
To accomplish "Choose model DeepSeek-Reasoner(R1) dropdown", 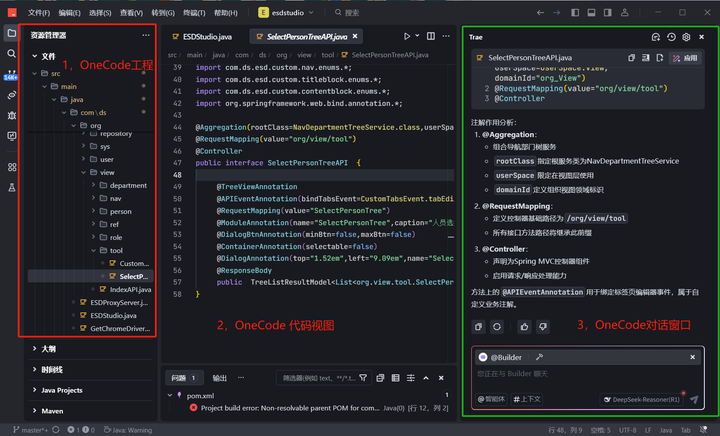I will click(x=642, y=400).
